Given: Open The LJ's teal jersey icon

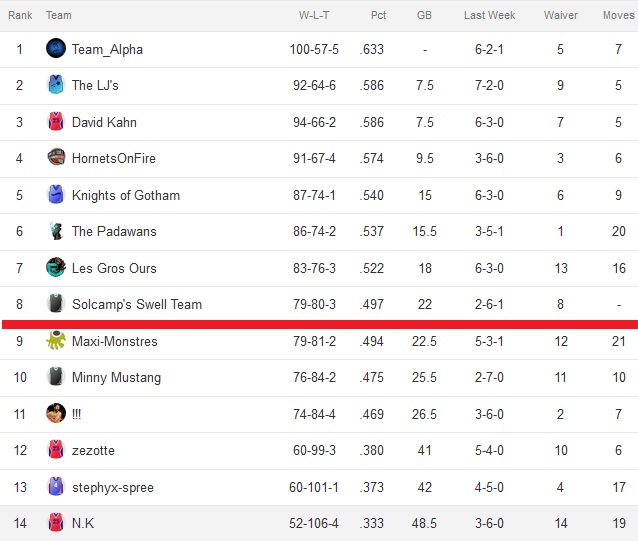Looking at the screenshot, I should tap(56, 85).
